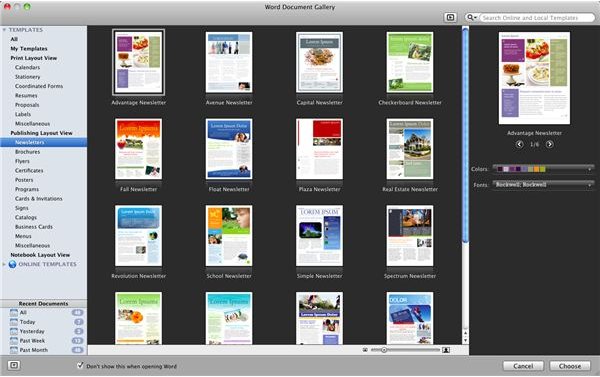600x377 pixels.
Task: Click the Online Templates globe icon
Action: (x=12, y=264)
